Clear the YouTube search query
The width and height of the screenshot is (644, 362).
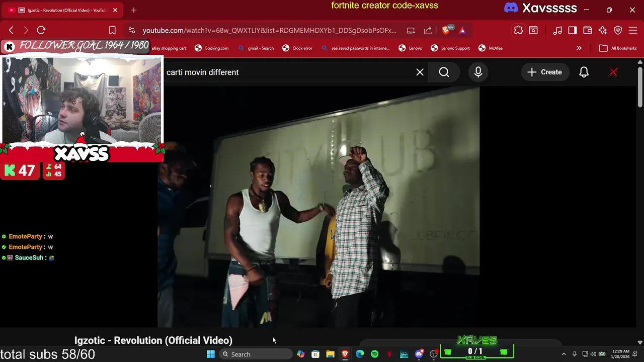(x=420, y=72)
